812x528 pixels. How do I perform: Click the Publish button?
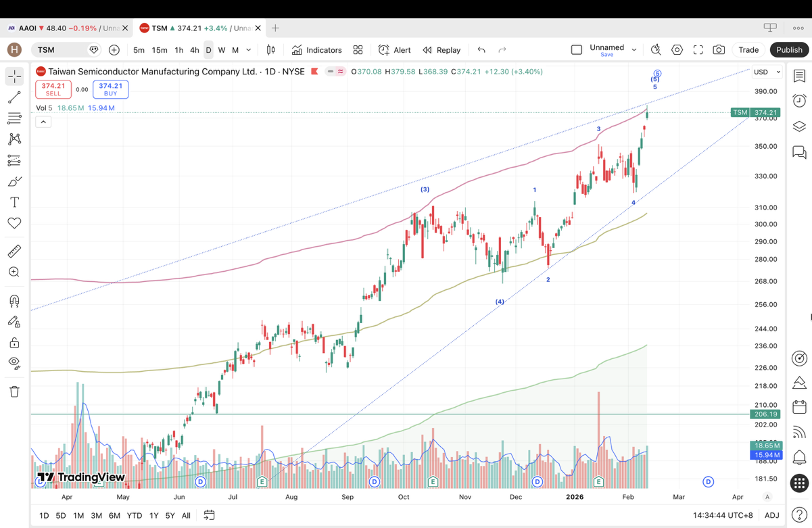tap(788, 50)
